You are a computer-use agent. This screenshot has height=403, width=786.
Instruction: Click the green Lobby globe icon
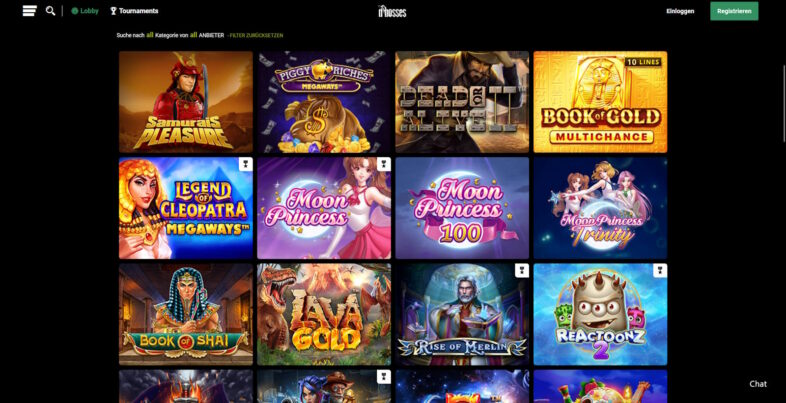point(75,11)
